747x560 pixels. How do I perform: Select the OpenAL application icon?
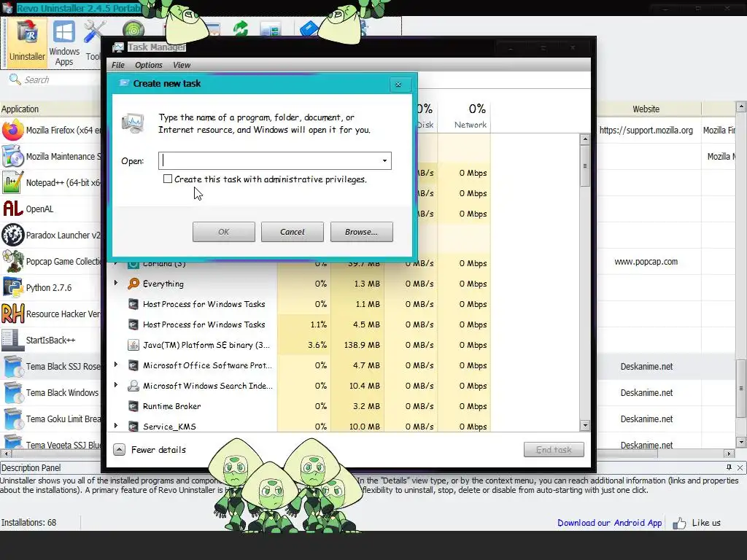pos(13,209)
